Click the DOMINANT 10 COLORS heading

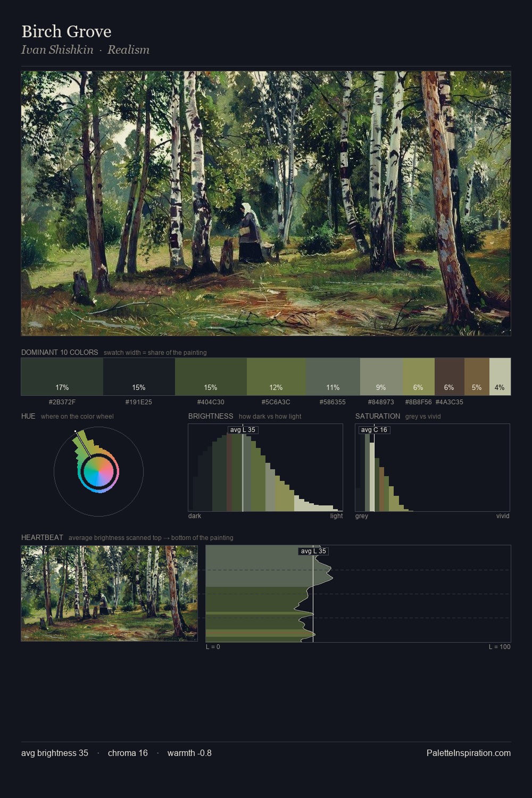[60, 353]
